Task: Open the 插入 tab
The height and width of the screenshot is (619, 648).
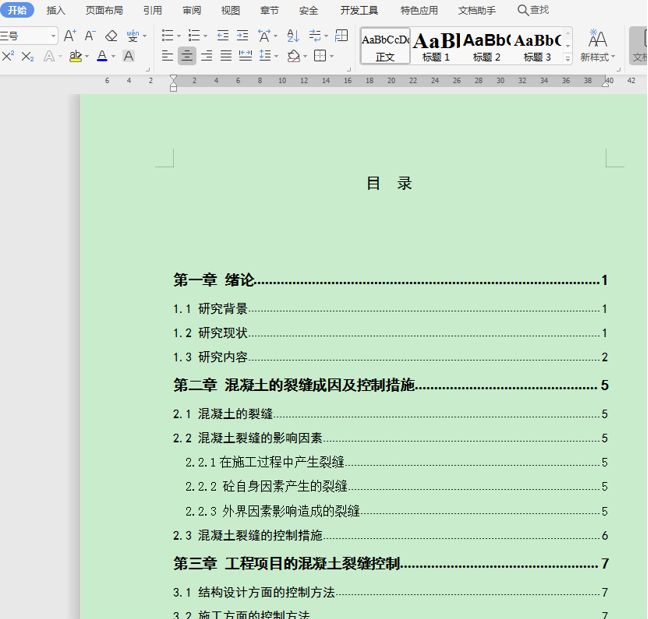Action: (x=56, y=10)
